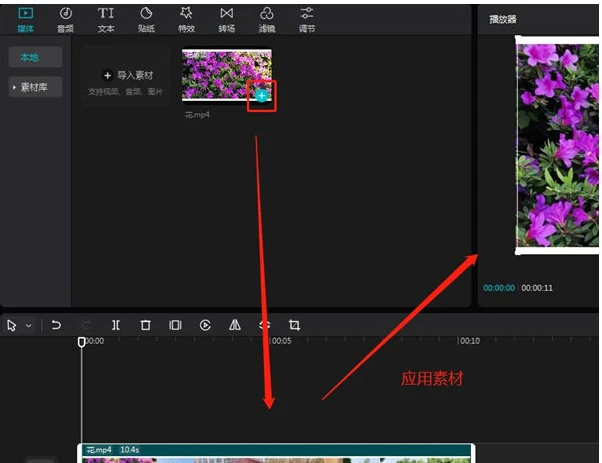Click the mirror flip icon

point(235,326)
